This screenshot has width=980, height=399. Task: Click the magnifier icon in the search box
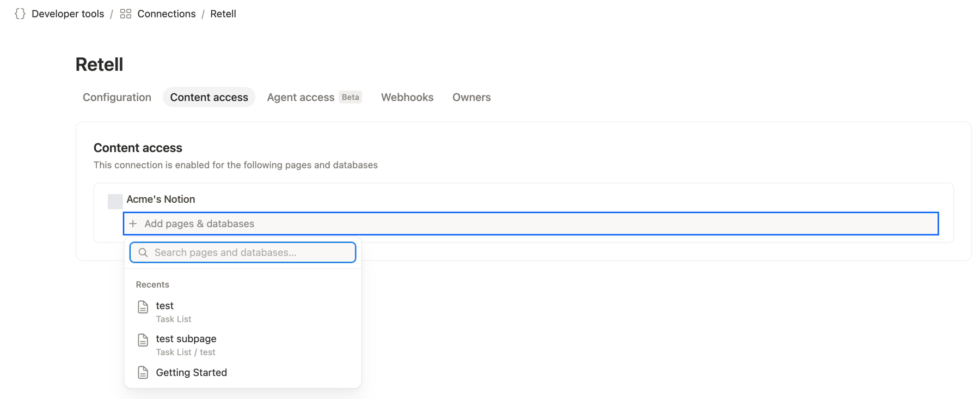[x=143, y=252]
